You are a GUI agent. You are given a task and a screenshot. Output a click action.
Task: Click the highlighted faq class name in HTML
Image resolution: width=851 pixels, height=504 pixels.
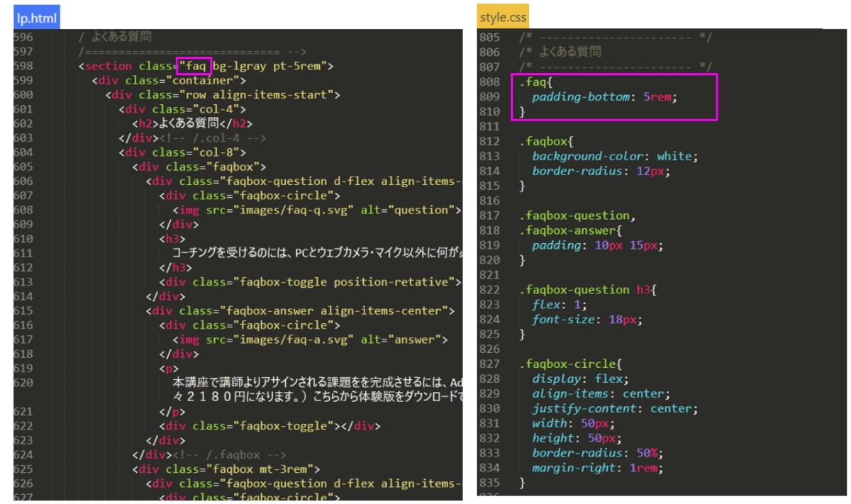tap(195, 66)
